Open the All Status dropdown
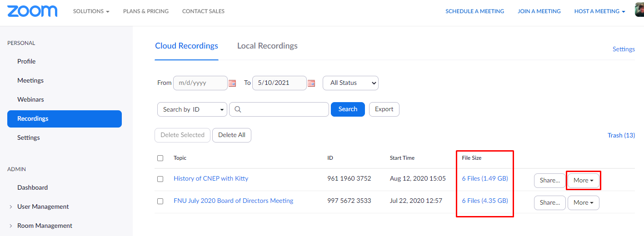644x236 pixels. [x=350, y=83]
